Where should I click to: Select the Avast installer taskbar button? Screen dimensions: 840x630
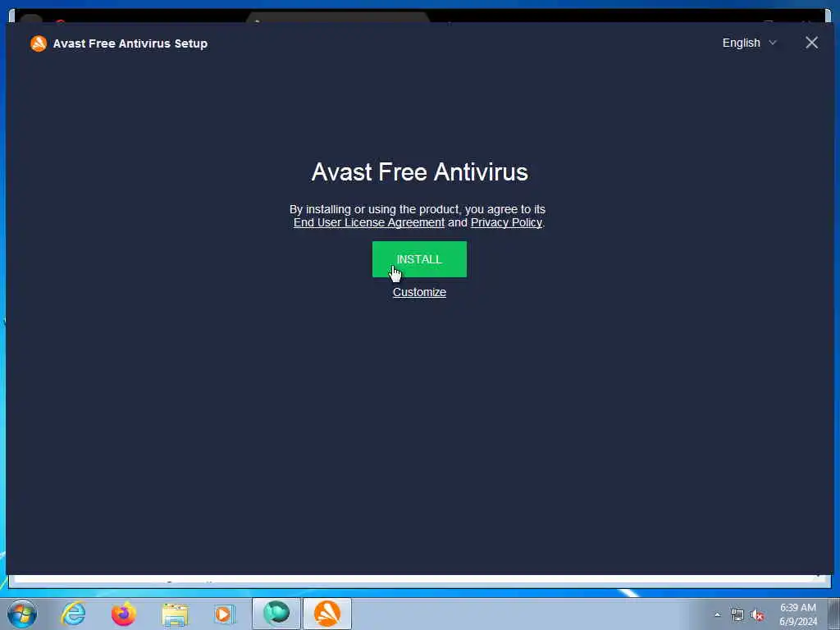click(327, 614)
